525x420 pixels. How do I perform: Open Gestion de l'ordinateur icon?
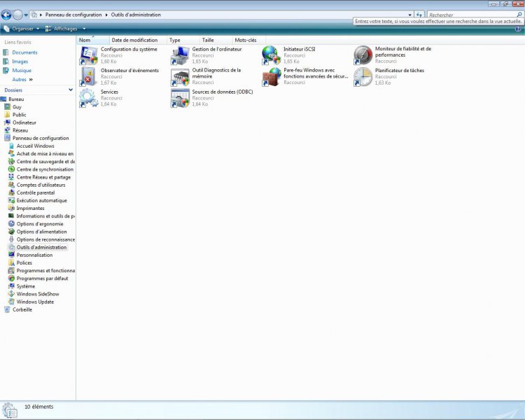click(x=180, y=55)
